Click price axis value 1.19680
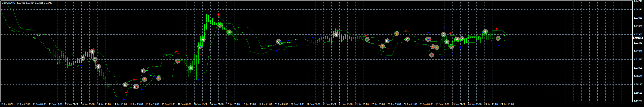Image resolution: width=644 pixels, height=107 pixels. click(637, 93)
